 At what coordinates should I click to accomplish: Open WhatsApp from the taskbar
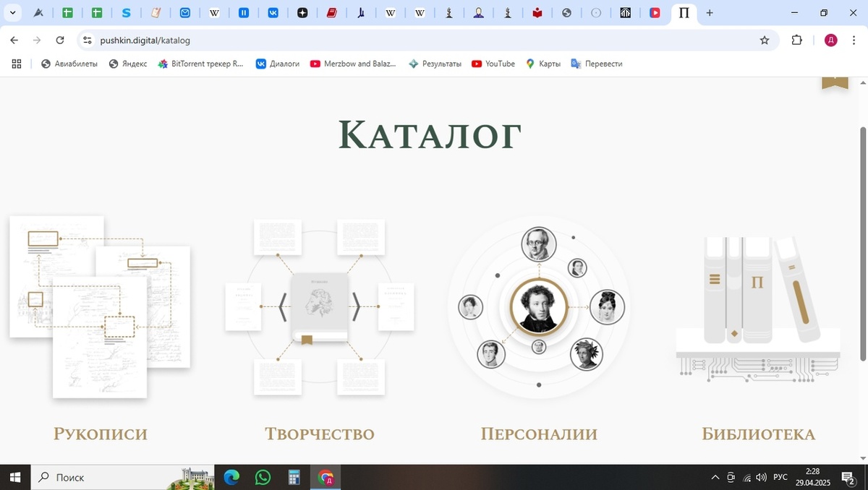coord(262,478)
